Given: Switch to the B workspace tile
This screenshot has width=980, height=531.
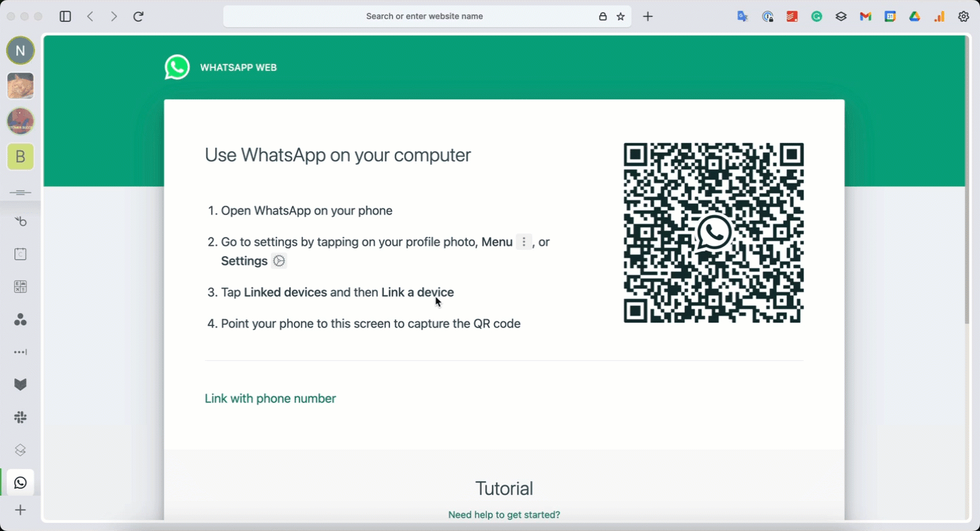Looking at the screenshot, I should click(x=20, y=157).
